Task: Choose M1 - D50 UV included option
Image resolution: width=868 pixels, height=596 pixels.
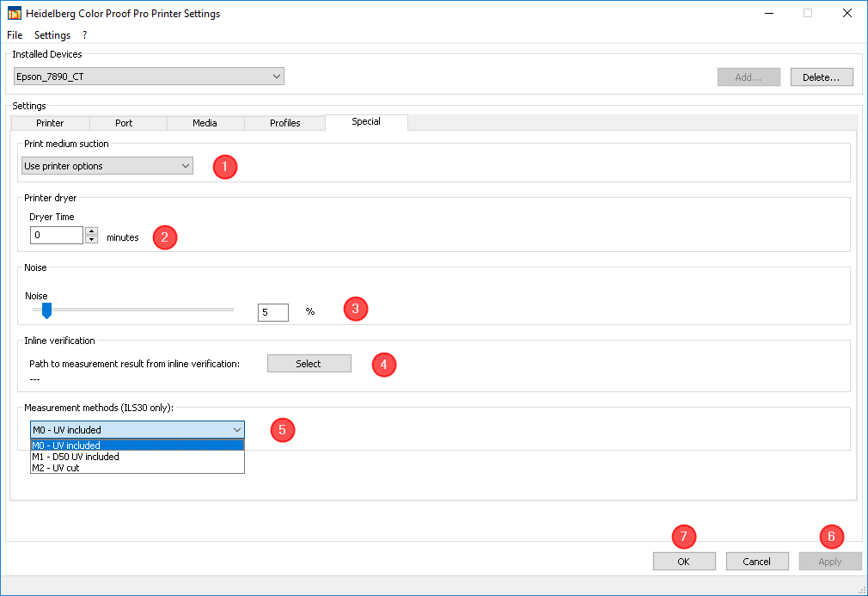Action: tap(138, 457)
